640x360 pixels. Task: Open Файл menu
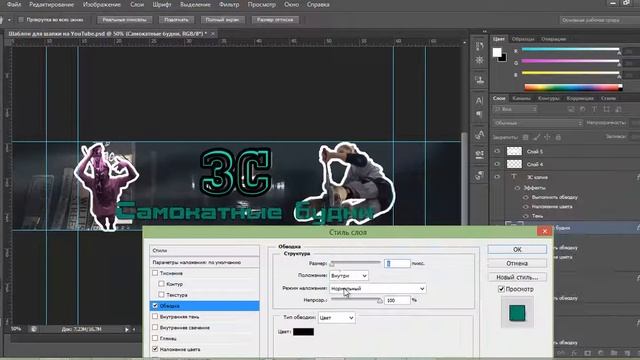pos(13,4)
